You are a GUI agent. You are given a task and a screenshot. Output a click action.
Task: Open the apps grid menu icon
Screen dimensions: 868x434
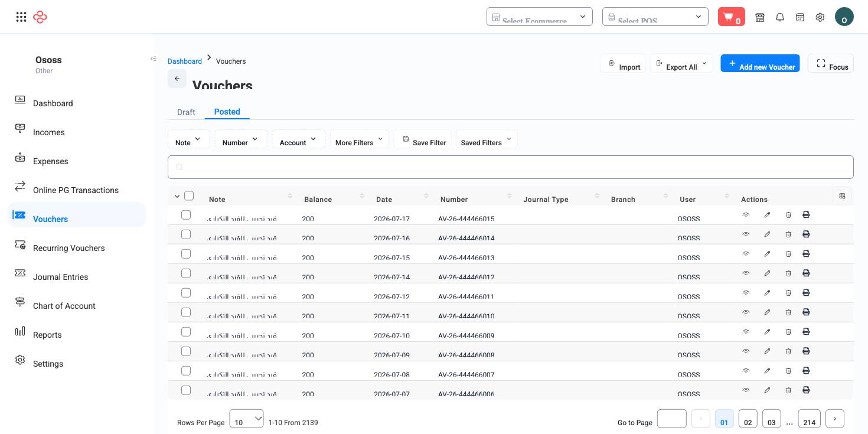(21, 17)
